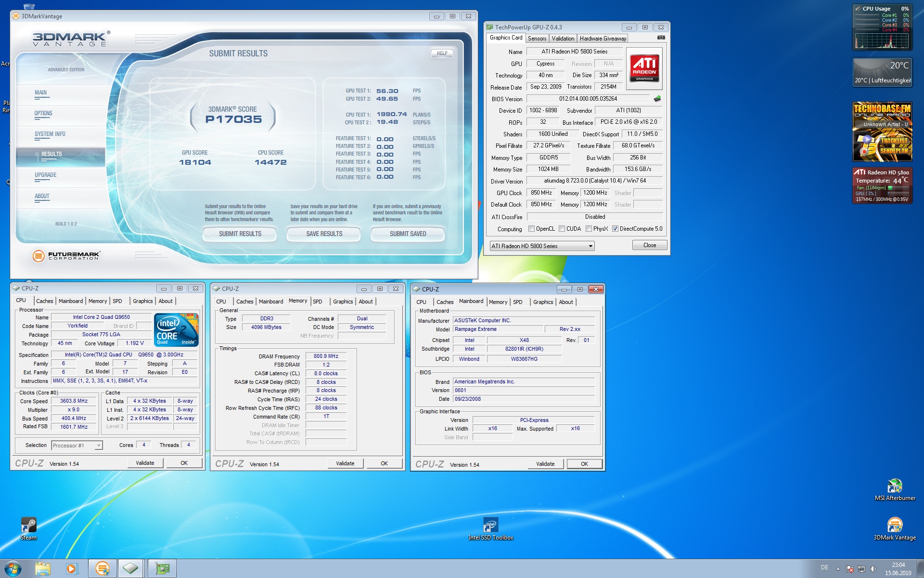
Task: Click the HELP button in 3DMark Vantage
Action: [x=442, y=53]
